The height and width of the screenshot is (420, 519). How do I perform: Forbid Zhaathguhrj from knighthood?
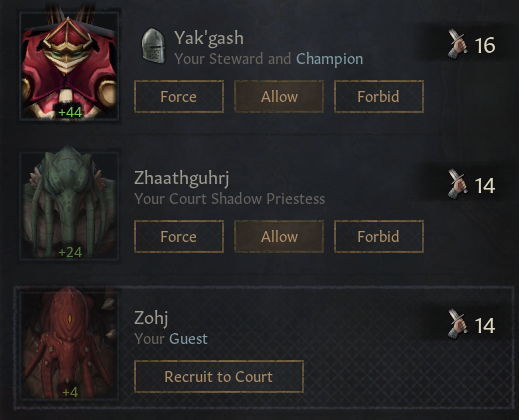tap(379, 237)
